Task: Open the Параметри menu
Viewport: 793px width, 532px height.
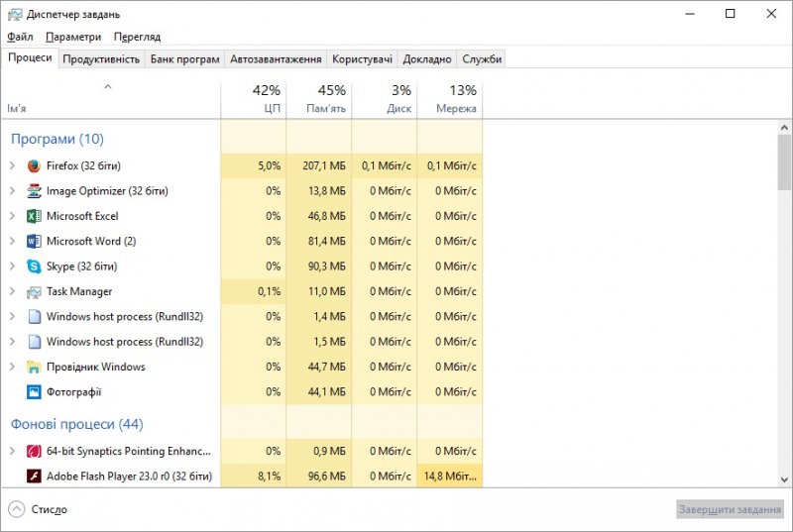Action: pos(73,37)
